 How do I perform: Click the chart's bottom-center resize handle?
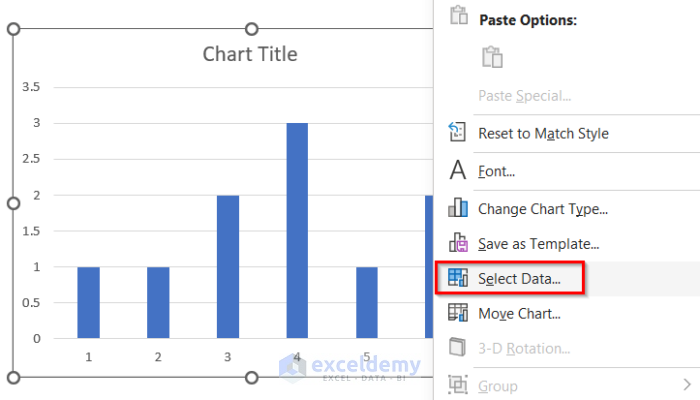(x=251, y=377)
